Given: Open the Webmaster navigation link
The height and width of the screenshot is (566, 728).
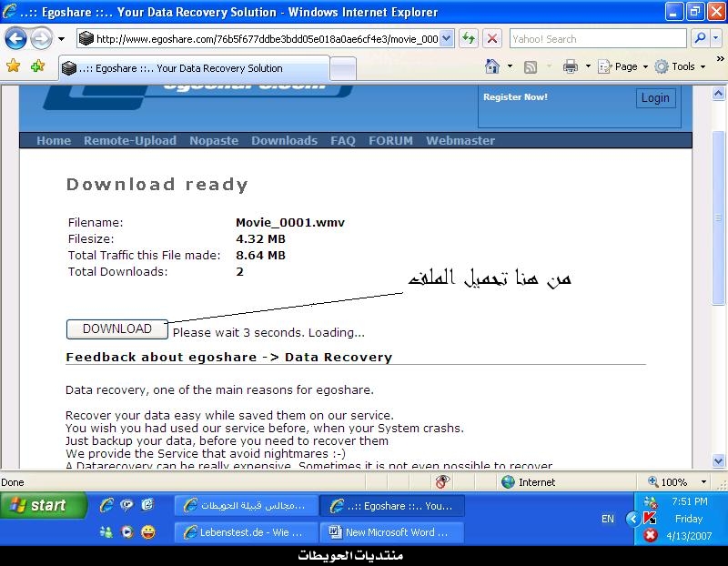Looking at the screenshot, I should [x=460, y=140].
